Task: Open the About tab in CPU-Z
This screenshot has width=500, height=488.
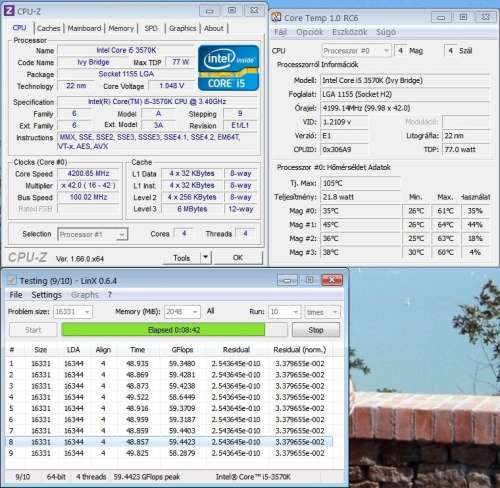Action: point(214,28)
